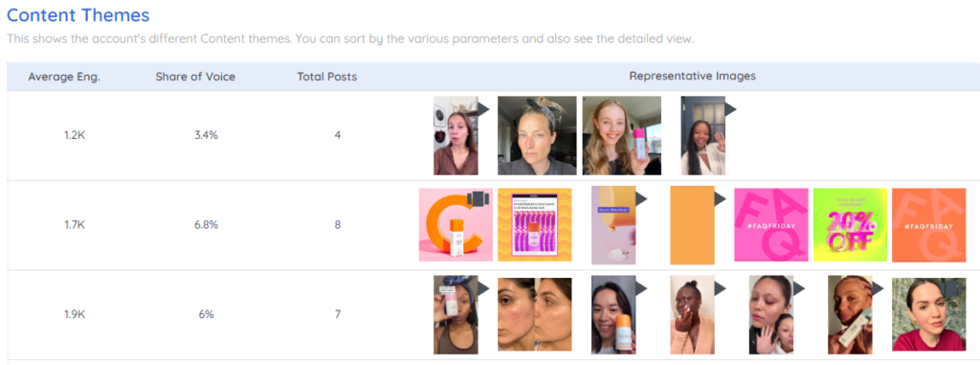Image resolution: width=980 pixels, height=365 pixels.
Task: Click the Total Posts column header
Action: [327, 77]
